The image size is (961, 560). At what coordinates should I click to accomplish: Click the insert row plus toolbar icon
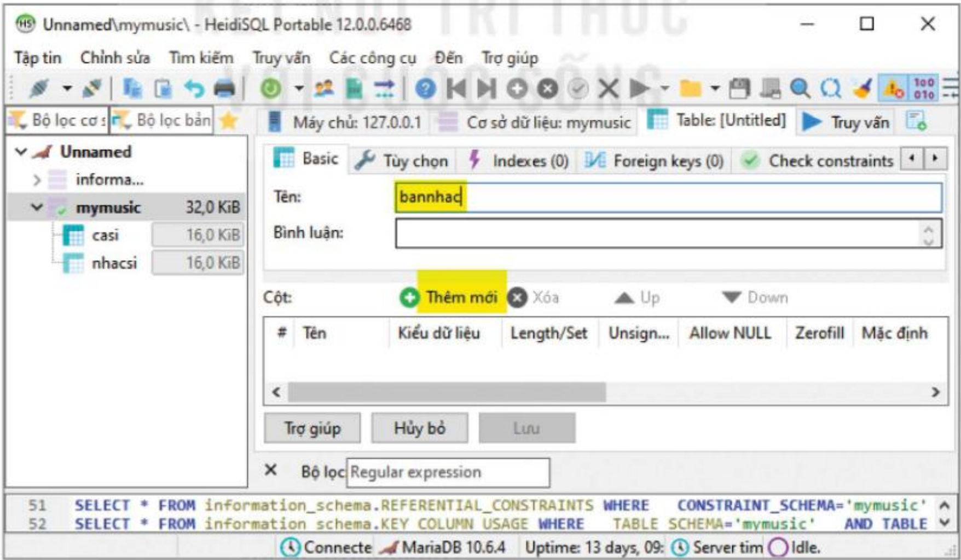pyautogui.click(x=517, y=87)
